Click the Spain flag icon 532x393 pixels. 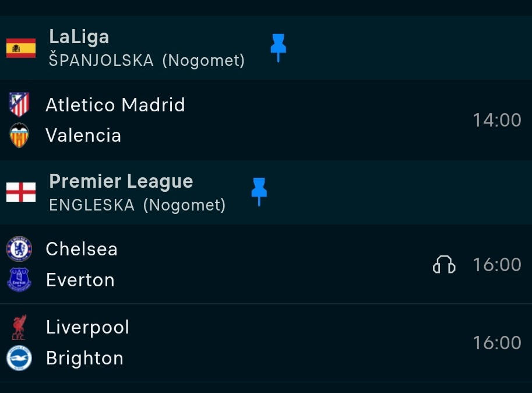coord(21,48)
